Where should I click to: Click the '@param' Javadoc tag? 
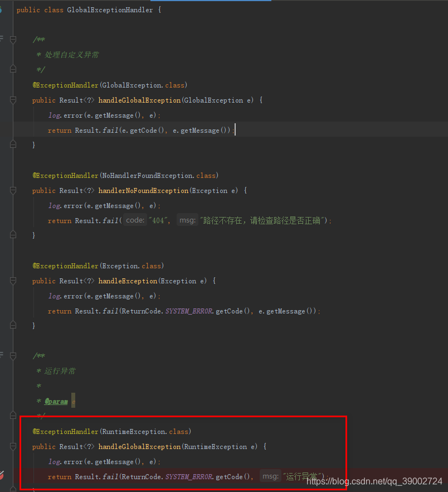click(x=56, y=402)
